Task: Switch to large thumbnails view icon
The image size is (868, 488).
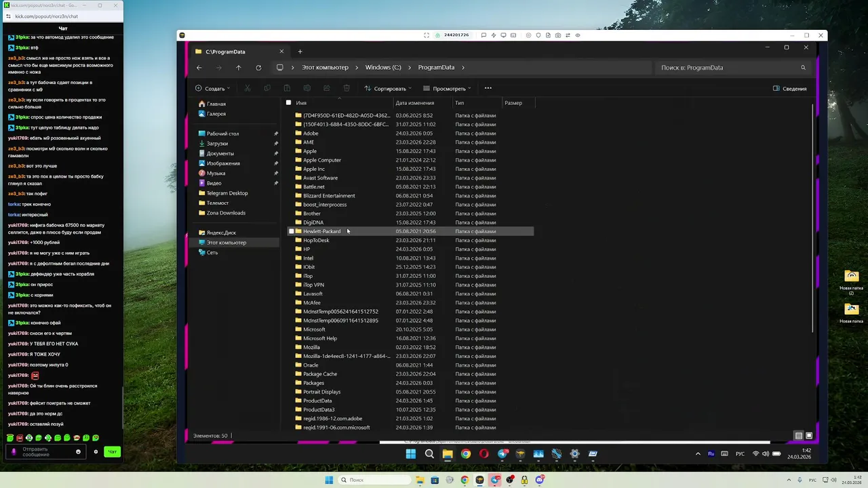Action: pos(809,436)
